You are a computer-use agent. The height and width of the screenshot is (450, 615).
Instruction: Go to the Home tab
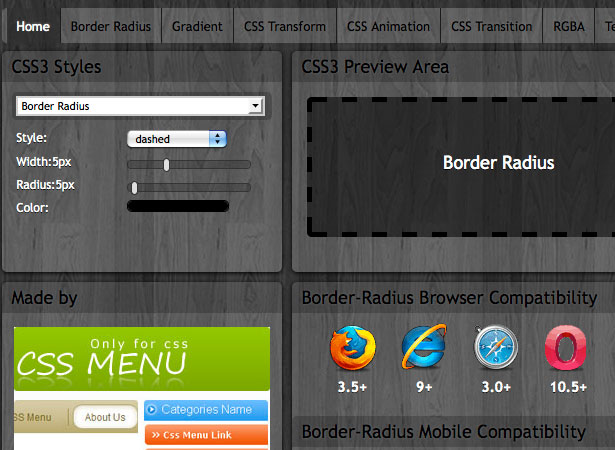(33, 26)
